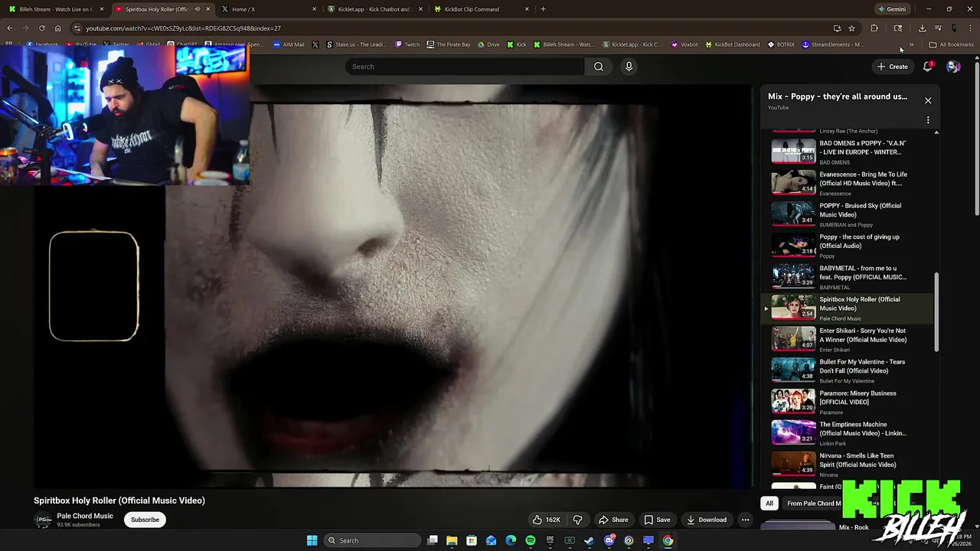This screenshot has width=980, height=551.
Task: Open The Pirate Bay bookmark
Action: tap(449, 44)
